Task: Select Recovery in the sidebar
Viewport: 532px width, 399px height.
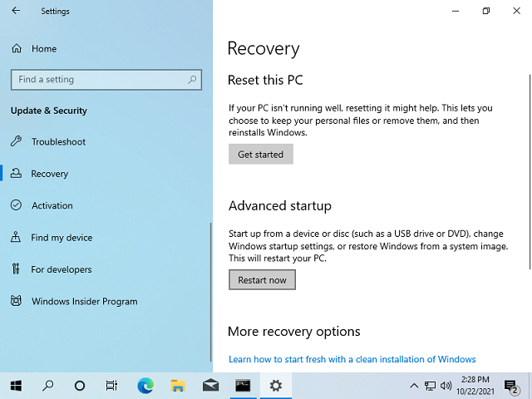Action: coord(50,174)
